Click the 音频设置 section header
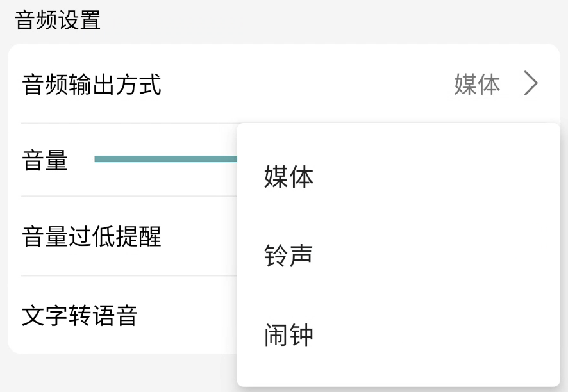The width and height of the screenshot is (568, 392). tap(58, 20)
